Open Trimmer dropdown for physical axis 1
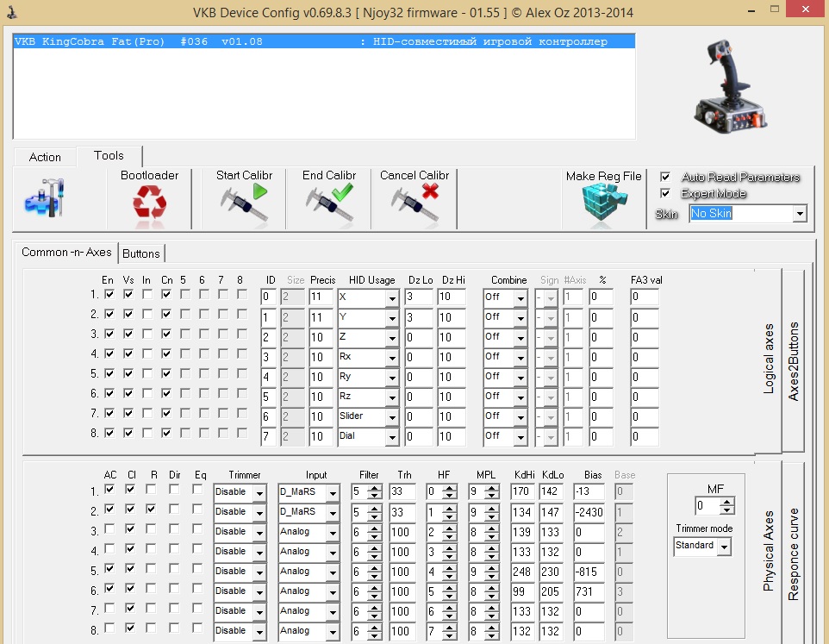The height and width of the screenshot is (644, 829). tap(259, 493)
